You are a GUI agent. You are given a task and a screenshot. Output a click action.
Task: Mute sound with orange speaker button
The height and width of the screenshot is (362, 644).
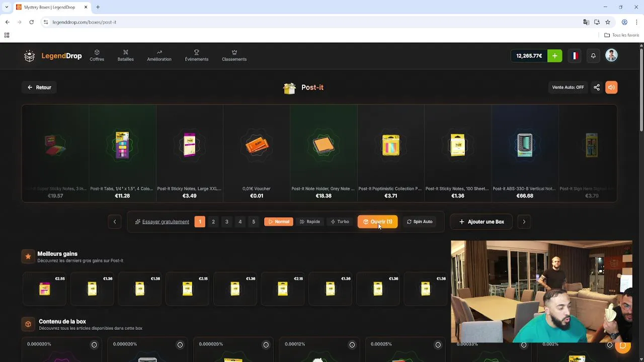[x=611, y=87]
